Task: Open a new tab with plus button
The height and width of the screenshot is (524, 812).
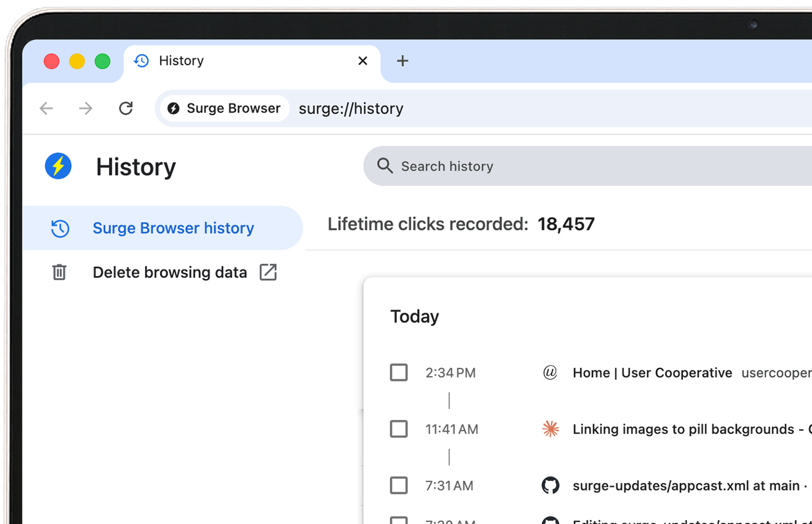Action: click(403, 61)
